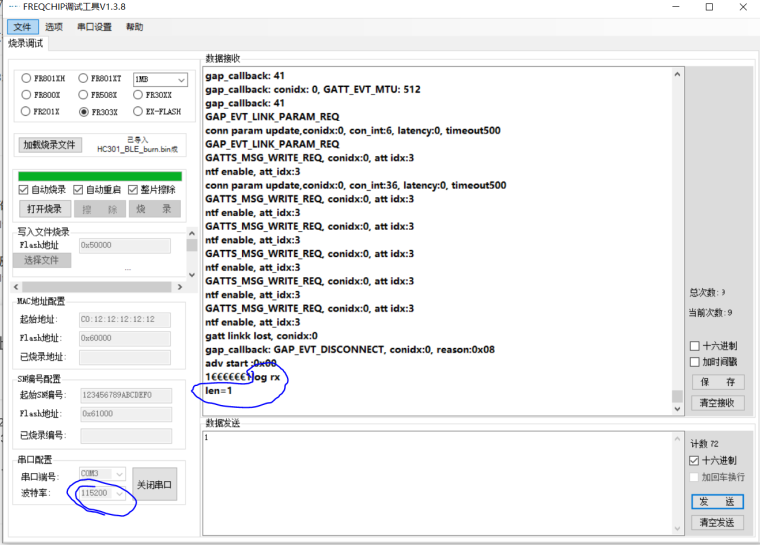
Task: Click inside the 数据发送 text area
Action: click(x=440, y=480)
